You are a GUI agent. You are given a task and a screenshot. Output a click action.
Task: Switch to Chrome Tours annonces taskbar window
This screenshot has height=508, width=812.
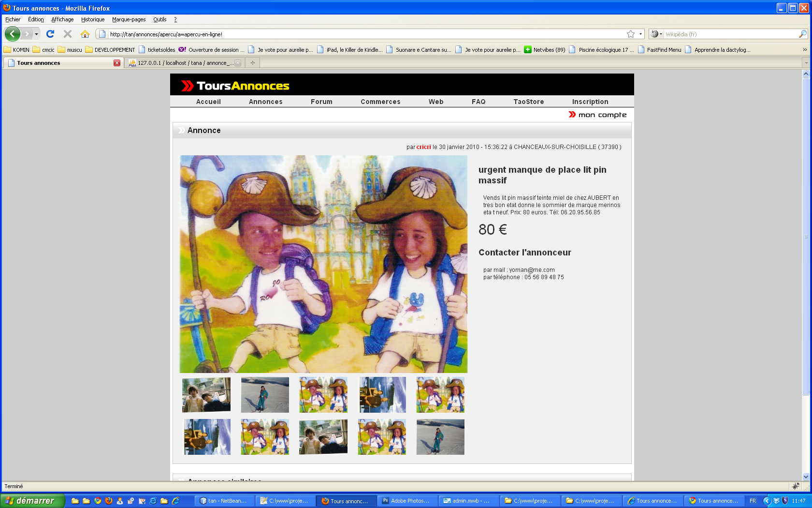pos(714,501)
